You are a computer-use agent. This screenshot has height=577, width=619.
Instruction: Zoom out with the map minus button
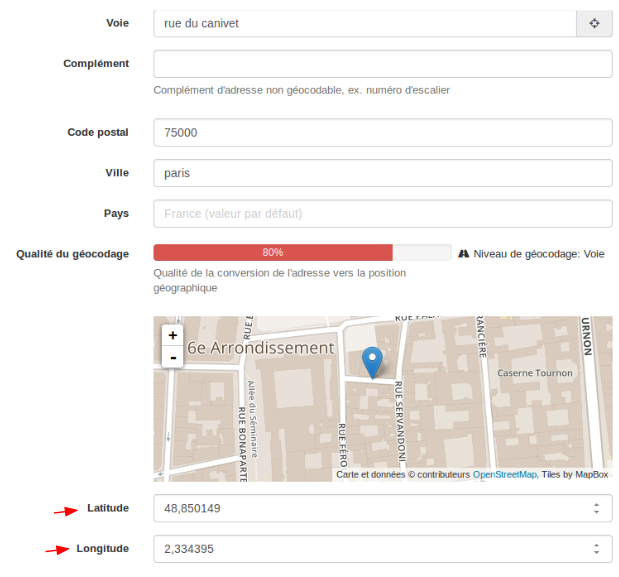[x=173, y=357]
